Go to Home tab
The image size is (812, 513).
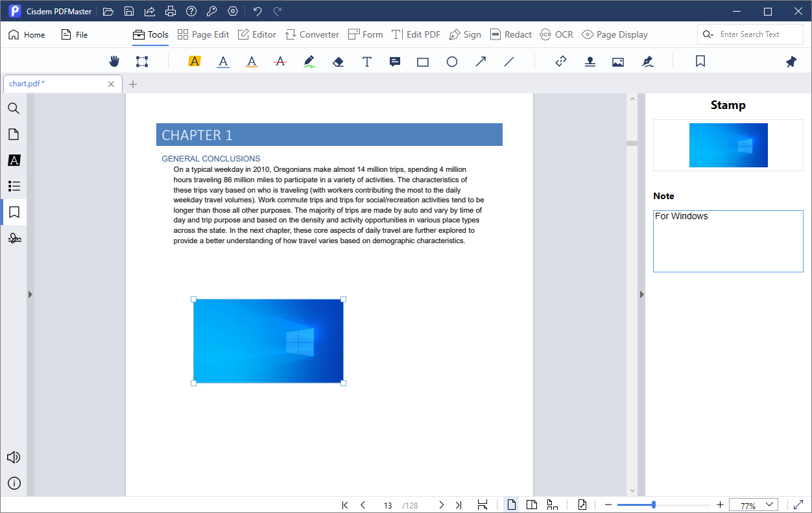[27, 35]
